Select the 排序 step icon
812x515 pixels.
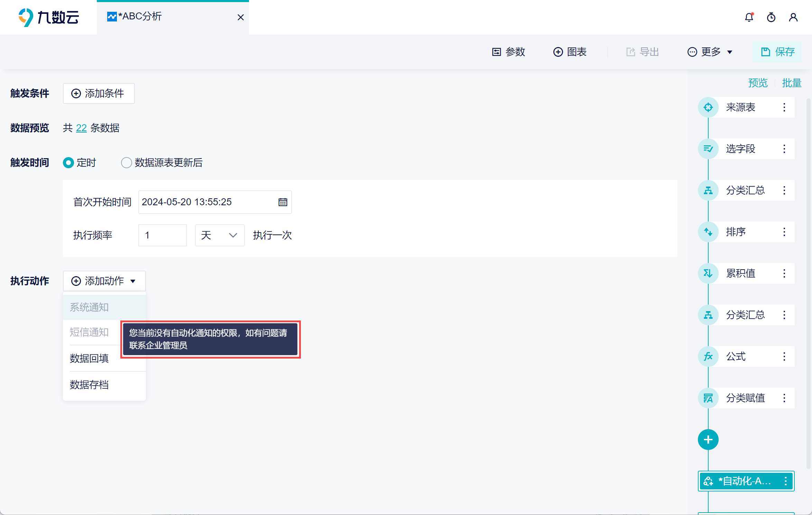[708, 232]
